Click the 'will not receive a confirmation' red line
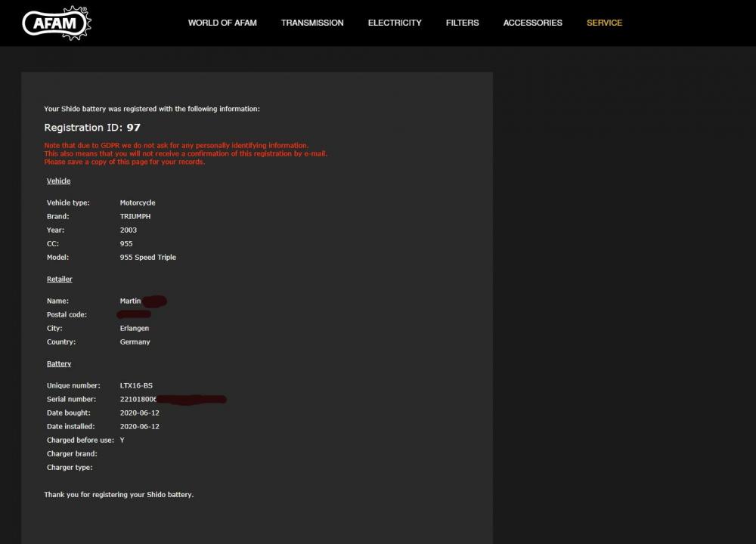Viewport: 756px width, 544px height. pyautogui.click(x=186, y=153)
